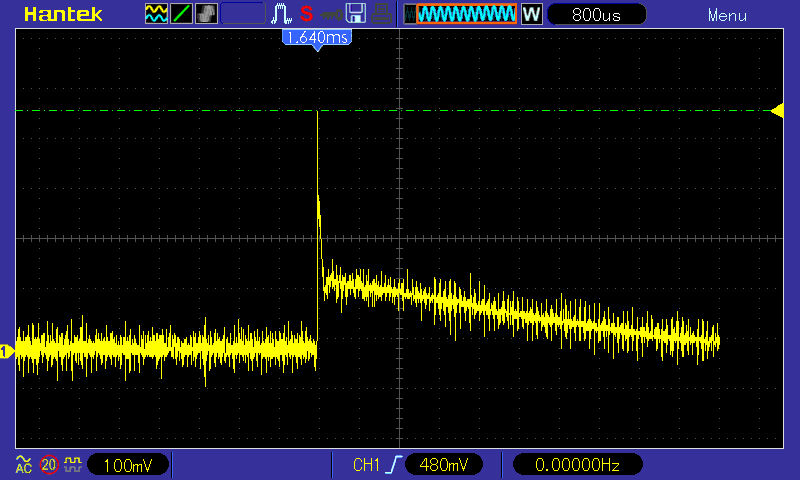Click the 1.640ms trigger position marker
Screen dimensions: 800x480
[x=318, y=37]
